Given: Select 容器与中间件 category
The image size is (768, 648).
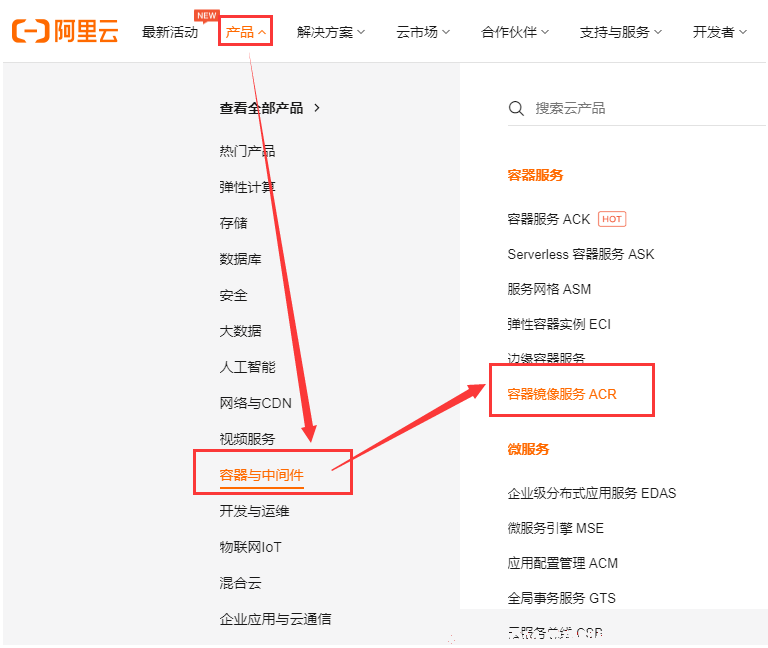Looking at the screenshot, I should point(262,475).
